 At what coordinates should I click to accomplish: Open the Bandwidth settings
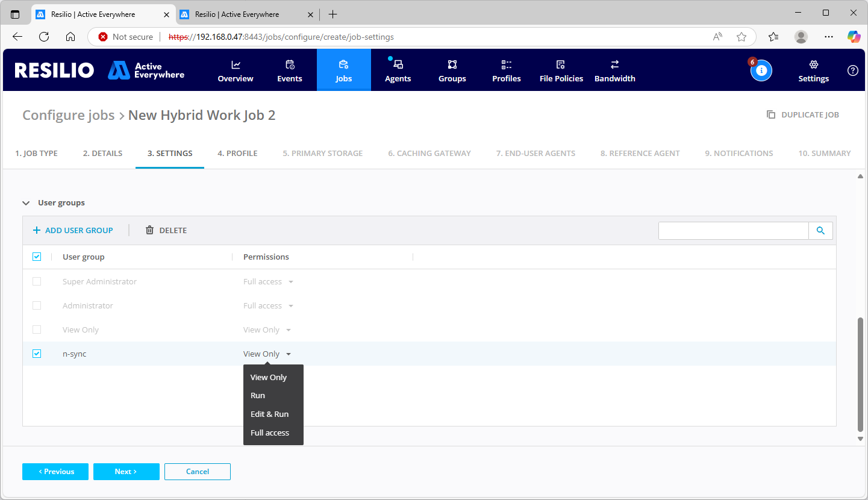tap(614, 69)
